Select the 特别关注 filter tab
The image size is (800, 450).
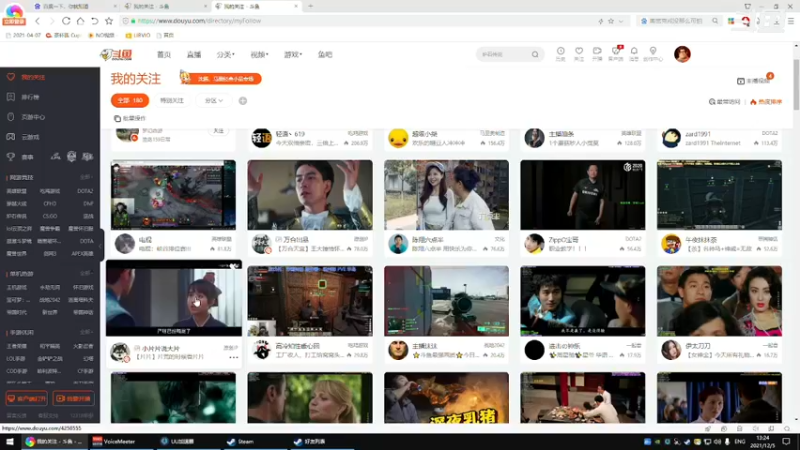click(x=172, y=101)
